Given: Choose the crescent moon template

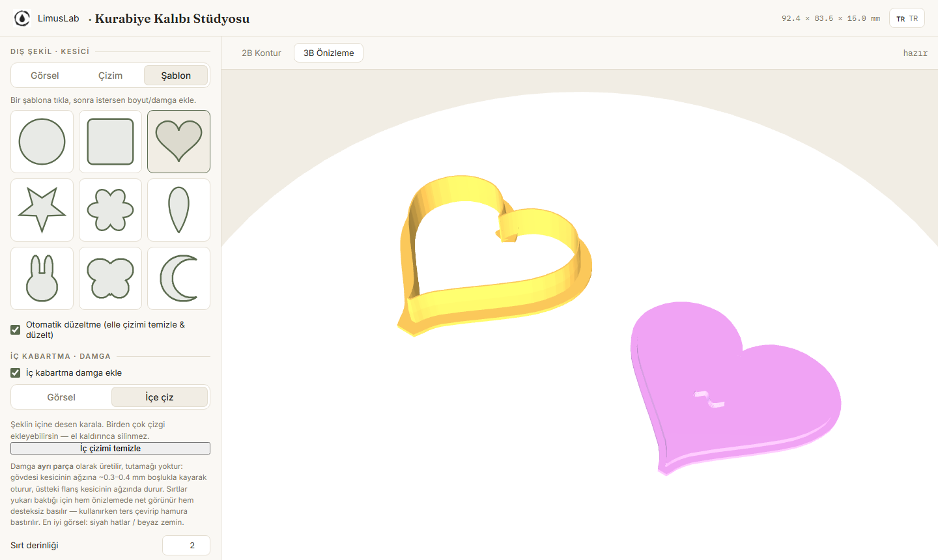Looking at the screenshot, I should click(178, 278).
